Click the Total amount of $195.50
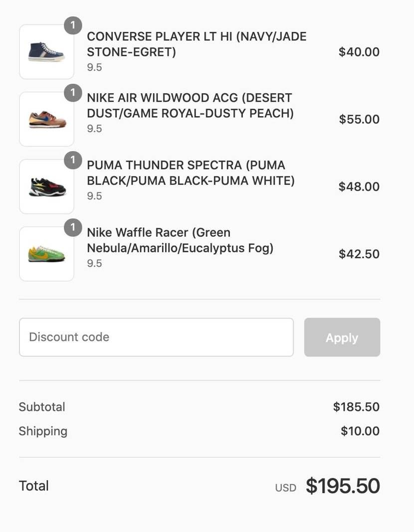 tap(343, 485)
